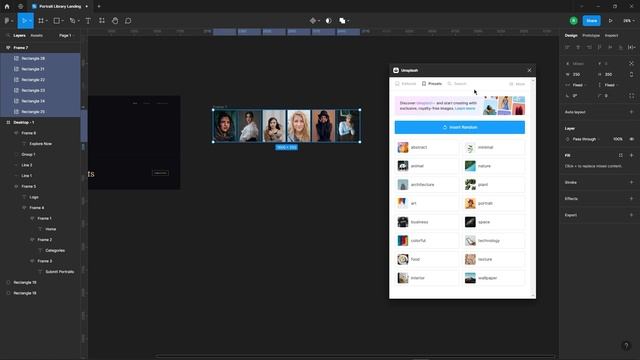Select the Move tool in toolbar
640x360 pixels.
[24, 21]
